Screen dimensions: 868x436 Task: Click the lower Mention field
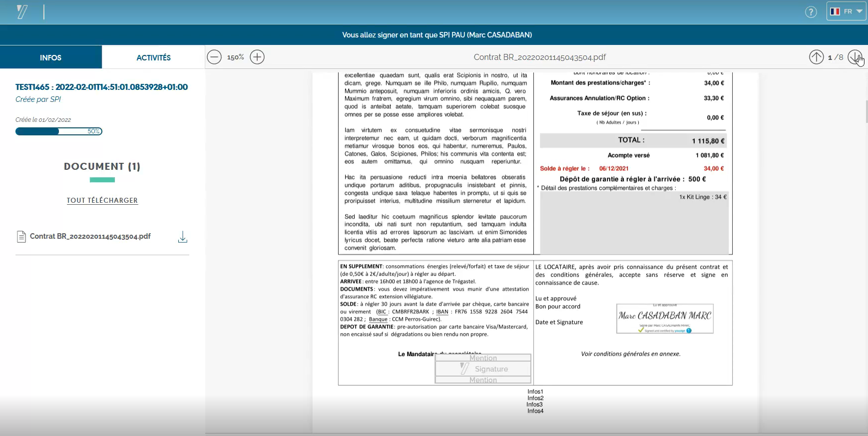(483, 380)
